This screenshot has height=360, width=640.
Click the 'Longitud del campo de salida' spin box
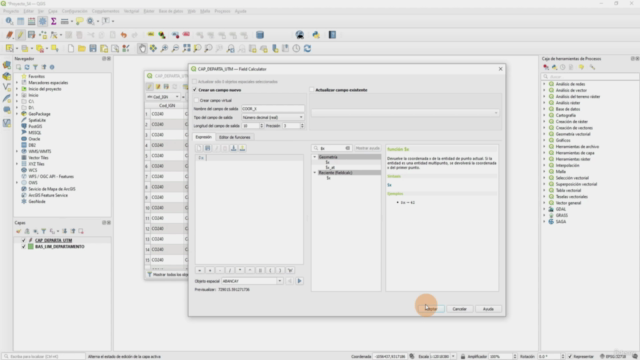[253, 126]
